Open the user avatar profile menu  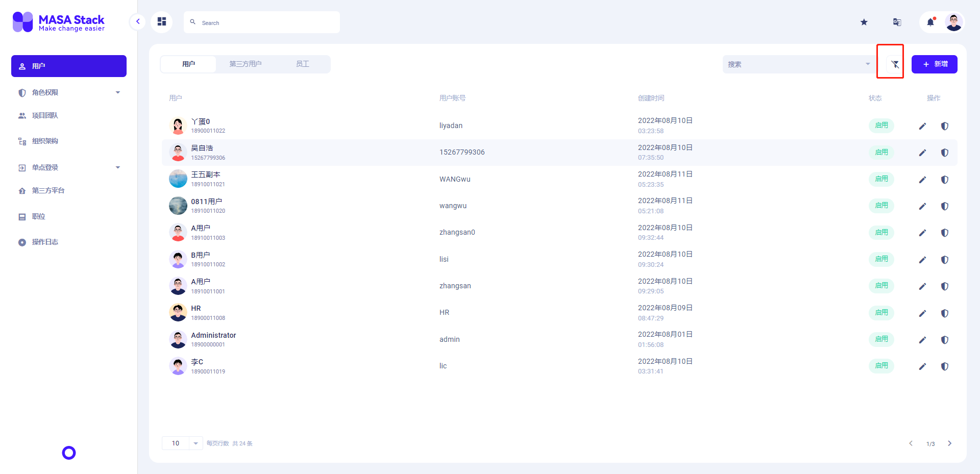coord(954,22)
